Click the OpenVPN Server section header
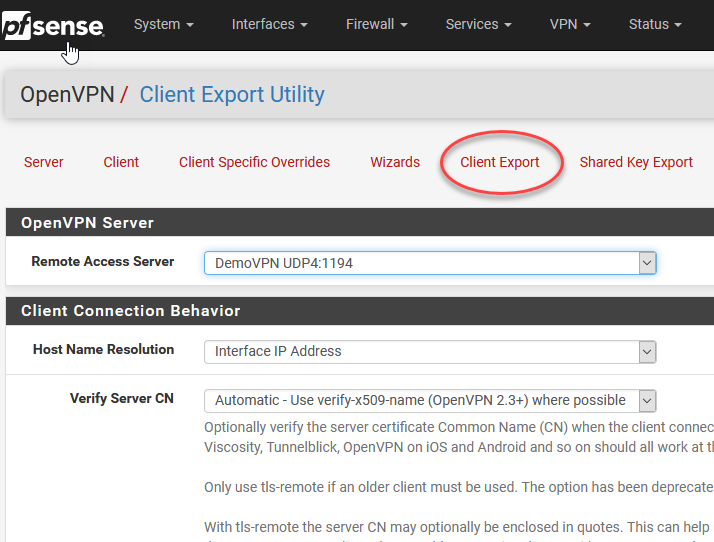714x542 pixels. 360,222
